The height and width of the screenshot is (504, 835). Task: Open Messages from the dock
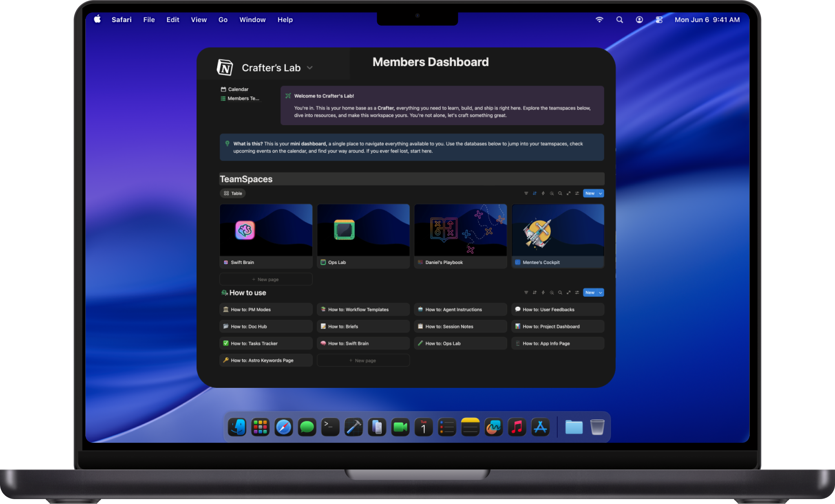(307, 427)
